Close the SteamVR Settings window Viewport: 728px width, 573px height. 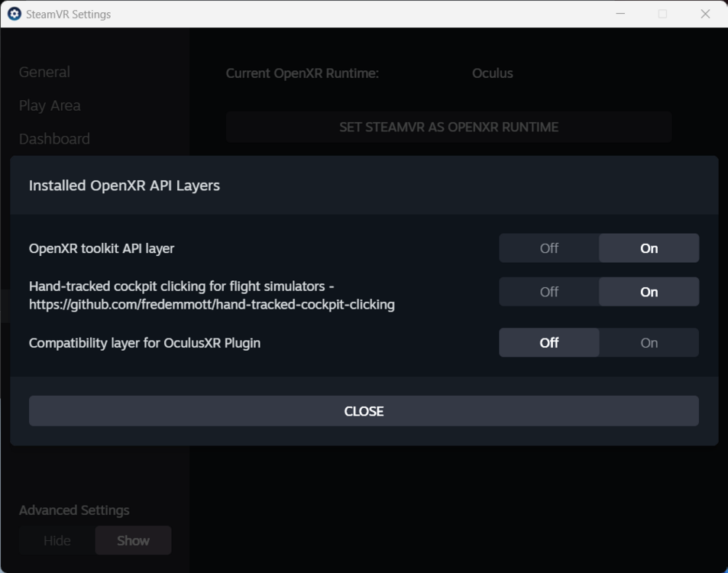point(705,14)
